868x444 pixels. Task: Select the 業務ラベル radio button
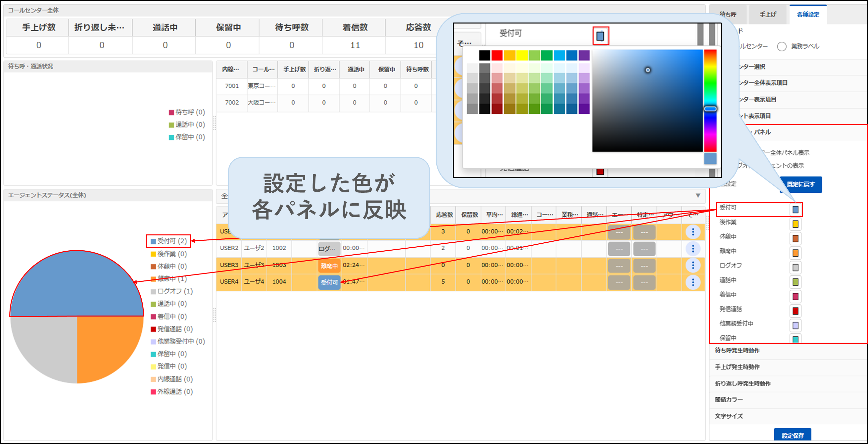click(781, 46)
